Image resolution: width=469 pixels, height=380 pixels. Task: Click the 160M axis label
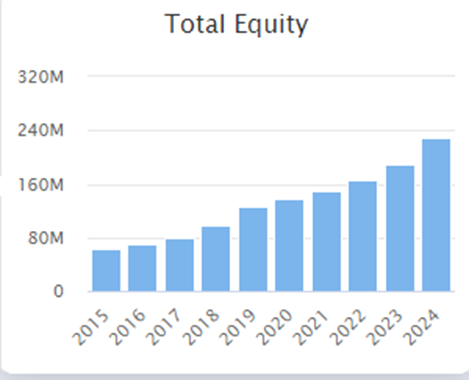(x=41, y=185)
